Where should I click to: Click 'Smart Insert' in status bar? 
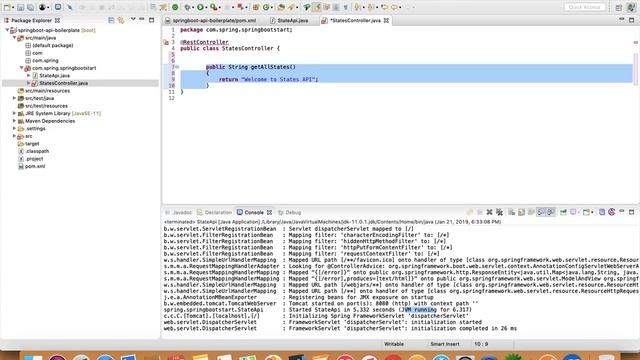pos(444,344)
